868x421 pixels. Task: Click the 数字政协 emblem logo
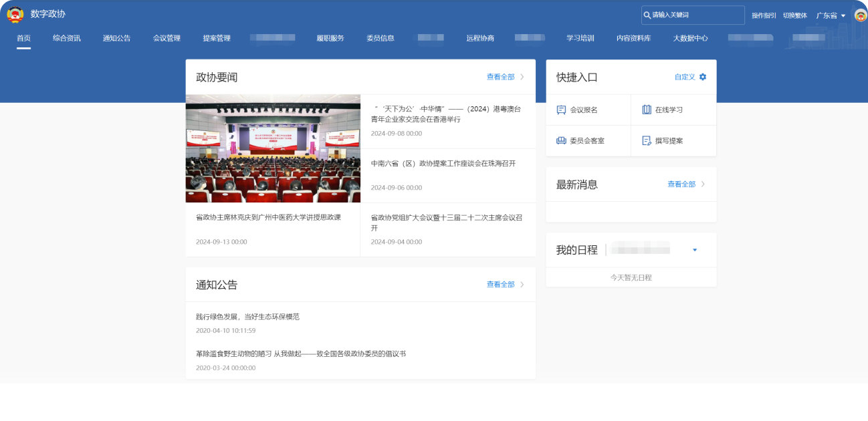(x=15, y=15)
